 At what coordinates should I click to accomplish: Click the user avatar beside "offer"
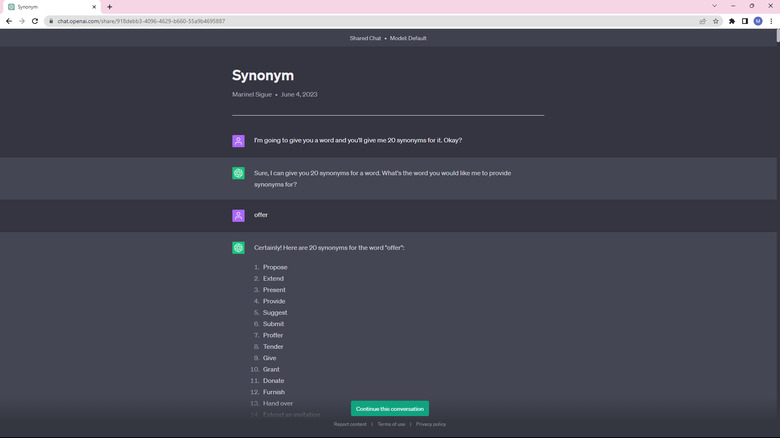pos(238,216)
